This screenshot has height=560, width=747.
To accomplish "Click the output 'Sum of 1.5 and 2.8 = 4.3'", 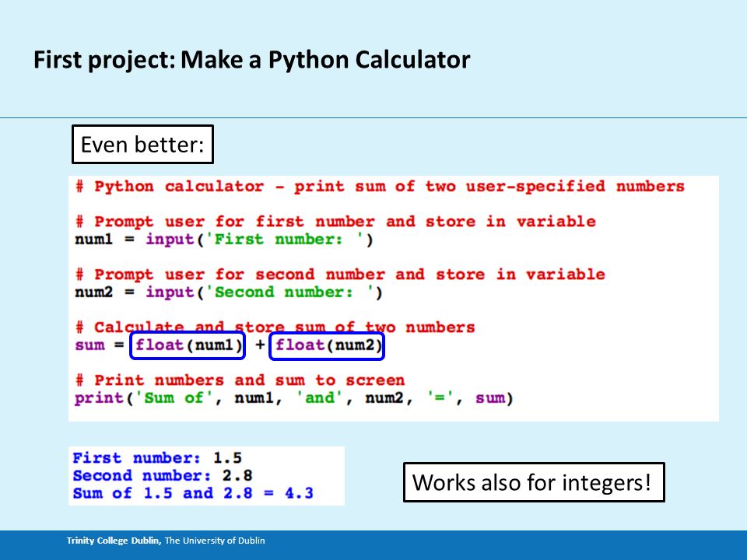I will 193,493.
